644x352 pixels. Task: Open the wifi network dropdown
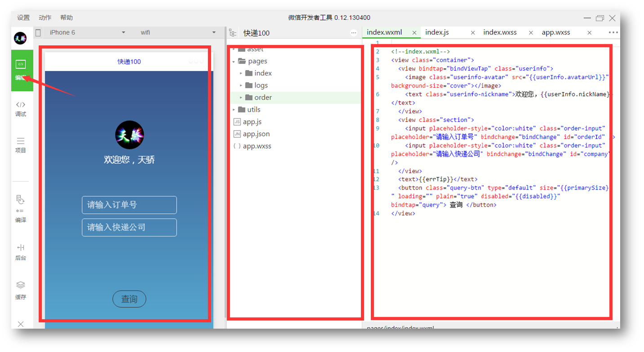(x=178, y=32)
